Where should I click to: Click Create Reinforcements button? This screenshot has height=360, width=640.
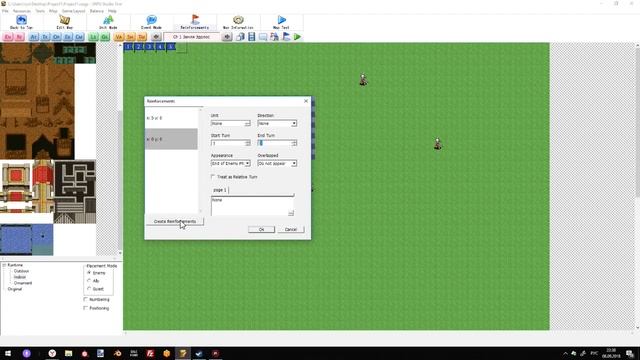coord(175,221)
